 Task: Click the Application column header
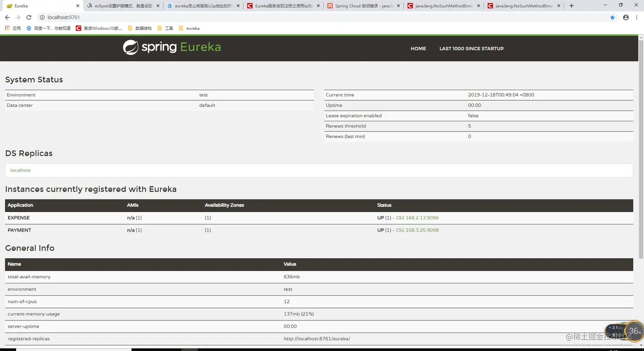click(20, 205)
